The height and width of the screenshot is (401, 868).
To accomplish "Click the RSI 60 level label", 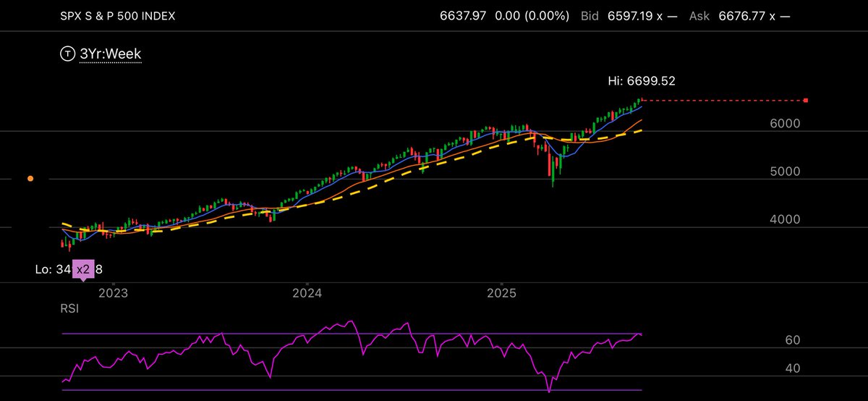I will click(x=793, y=340).
